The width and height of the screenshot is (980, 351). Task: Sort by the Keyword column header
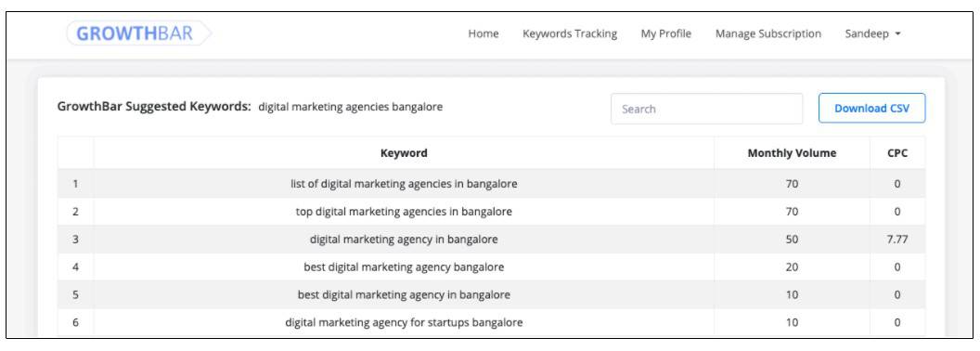point(404,152)
